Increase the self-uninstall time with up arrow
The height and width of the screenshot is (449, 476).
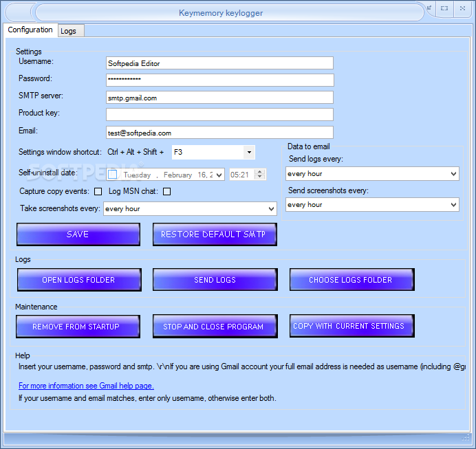259,172
